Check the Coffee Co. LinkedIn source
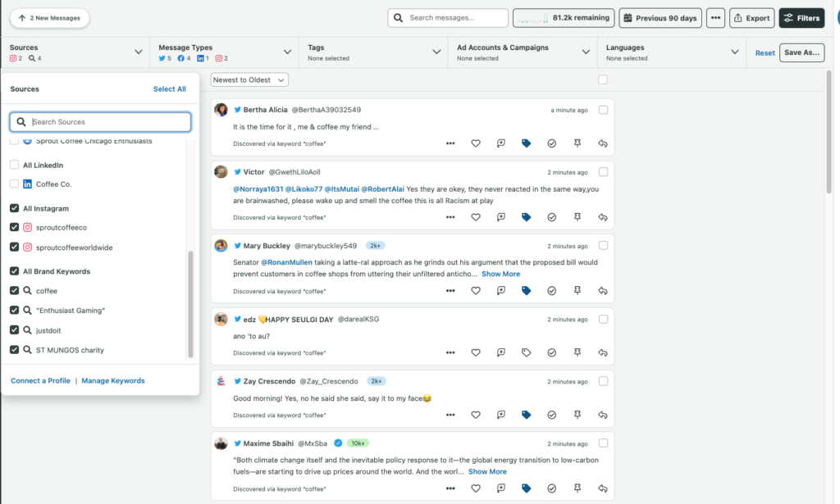 tap(15, 184)
